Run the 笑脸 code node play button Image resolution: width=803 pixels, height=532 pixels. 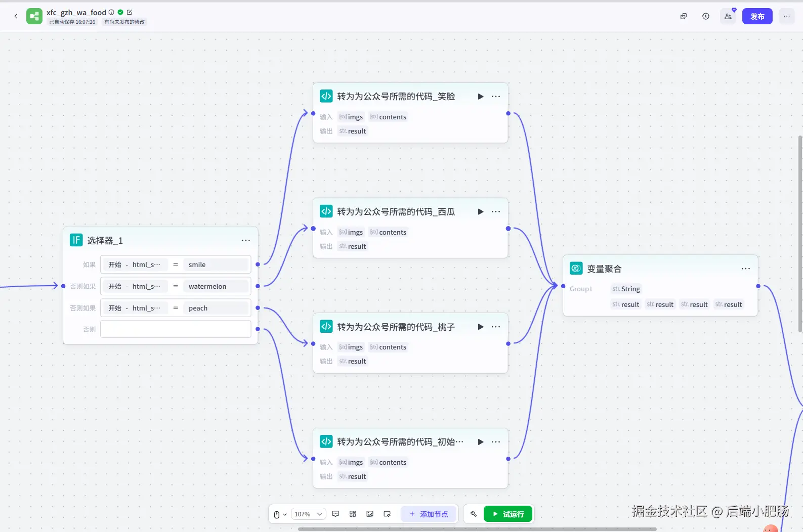481,97
